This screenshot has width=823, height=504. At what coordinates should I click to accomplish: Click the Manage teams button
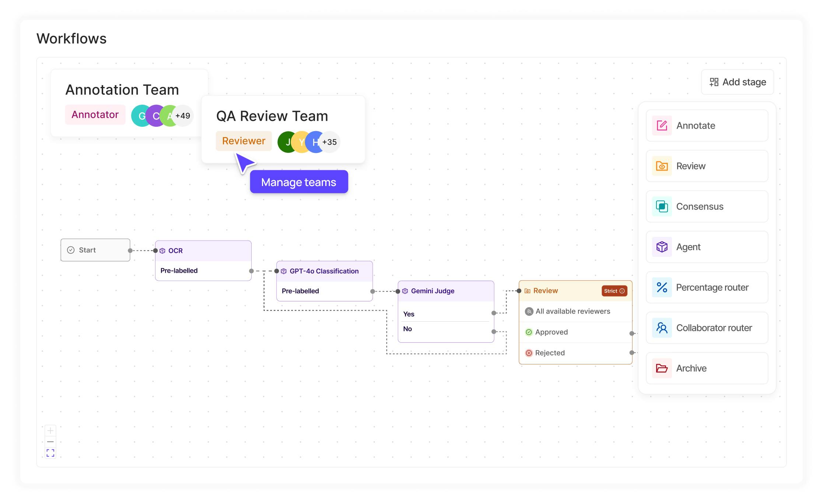299,182
